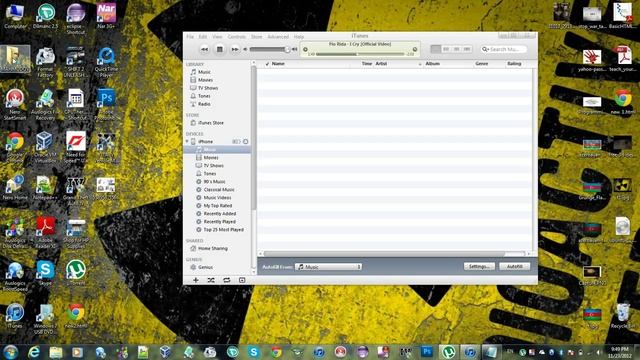
Task: Skip to next track in iTunes
Action: (235, 49)
